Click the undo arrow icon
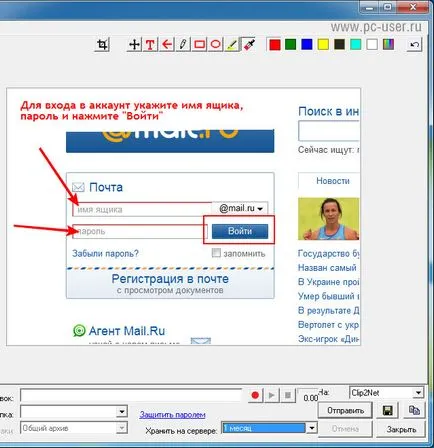 pos(414,44)
